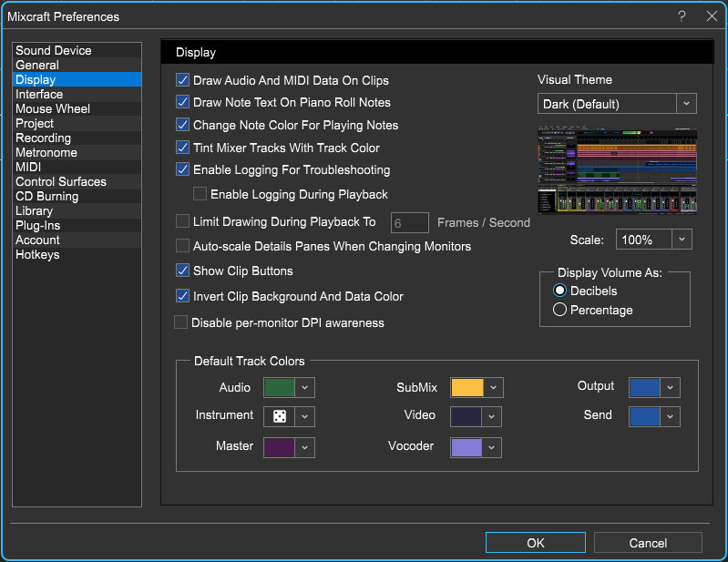The image size is (728, 562).
Task: Open Hotkeys preferences
Action: point(77,254)
